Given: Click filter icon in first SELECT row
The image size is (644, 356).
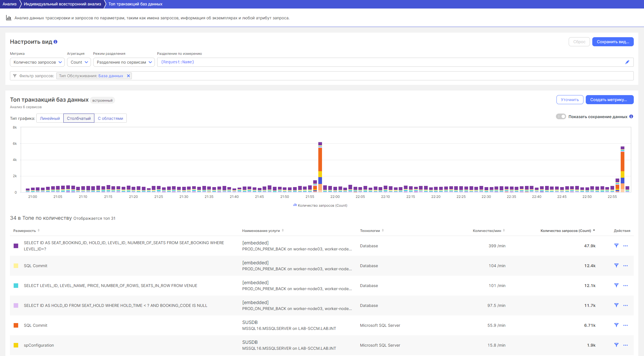Looking at the screenshot, I should pos(616,246).
